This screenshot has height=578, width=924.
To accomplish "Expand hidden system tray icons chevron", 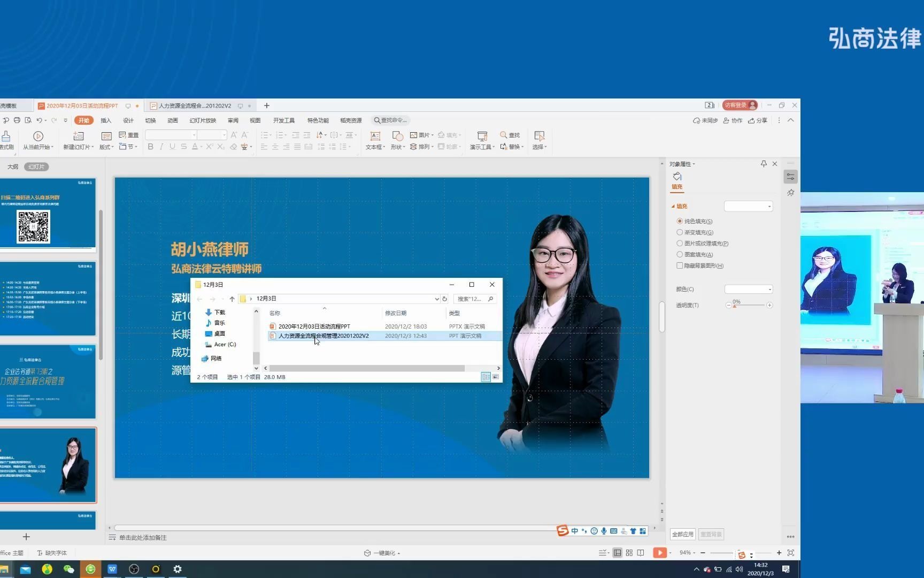I will 696,569.
